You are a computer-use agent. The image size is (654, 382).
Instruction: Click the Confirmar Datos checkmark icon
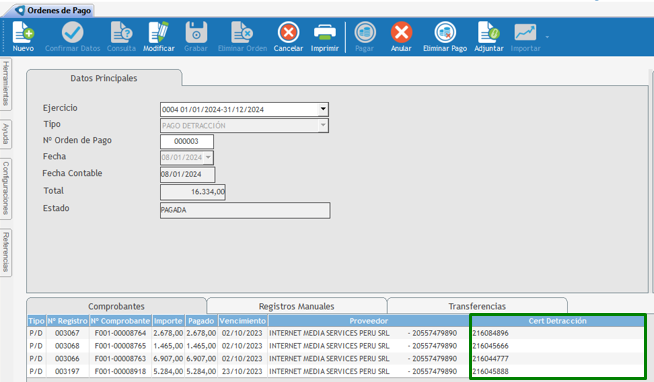pyautogui.click(x=73, y=33)
